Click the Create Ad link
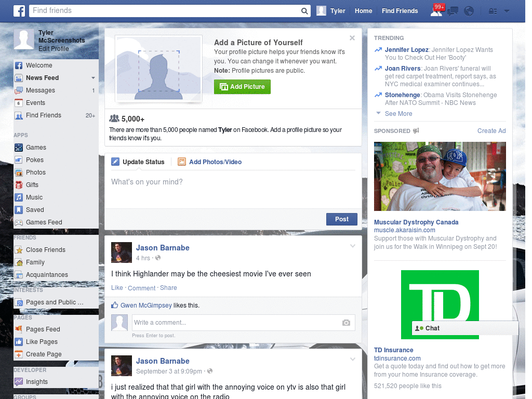532x399 pixels. (491, 131)
